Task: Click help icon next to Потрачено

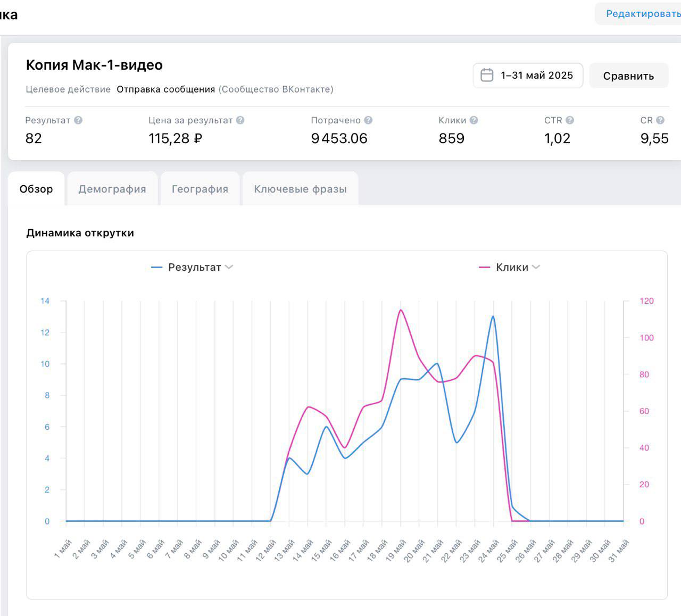Action: [368, 120]
